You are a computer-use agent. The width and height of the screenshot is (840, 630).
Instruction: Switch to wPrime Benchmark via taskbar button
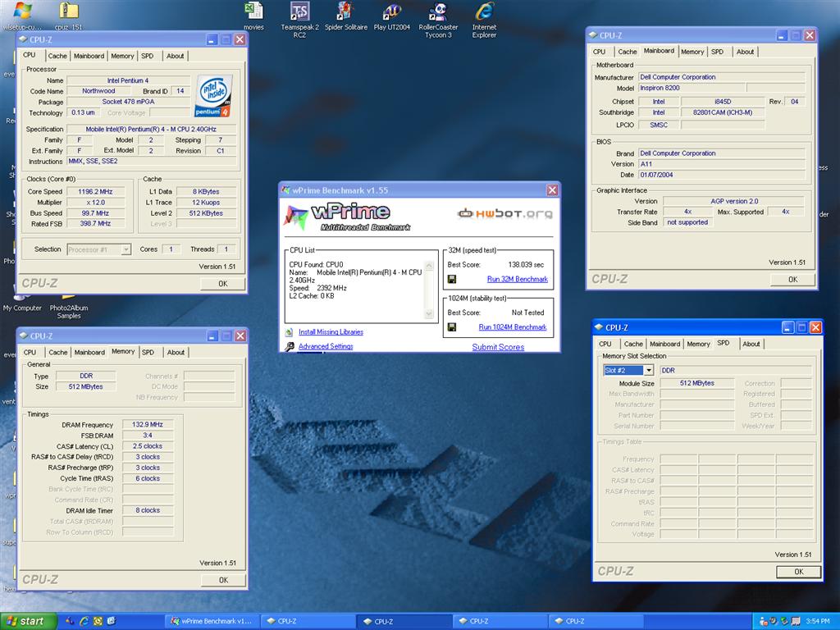point(212,622)
